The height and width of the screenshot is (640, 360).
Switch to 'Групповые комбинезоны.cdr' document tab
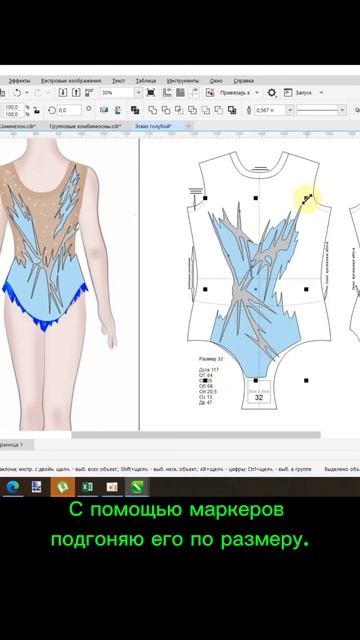point(86,126)
